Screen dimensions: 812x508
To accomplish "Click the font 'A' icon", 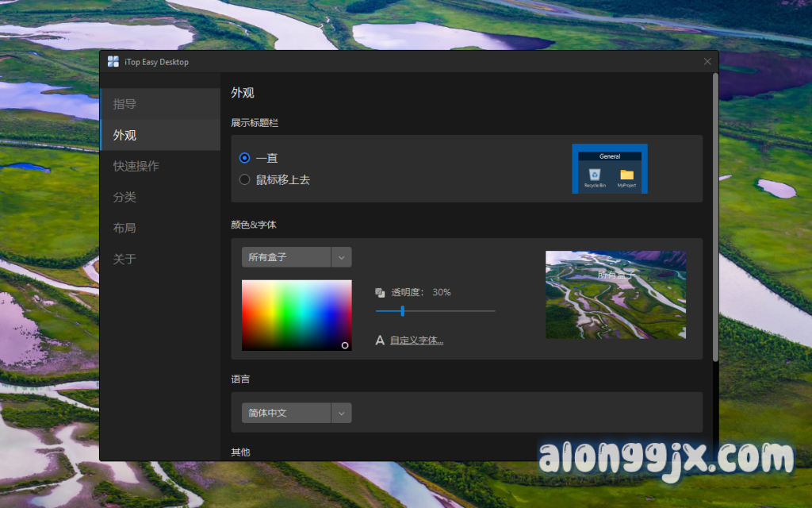I will [x=380, y=341].
